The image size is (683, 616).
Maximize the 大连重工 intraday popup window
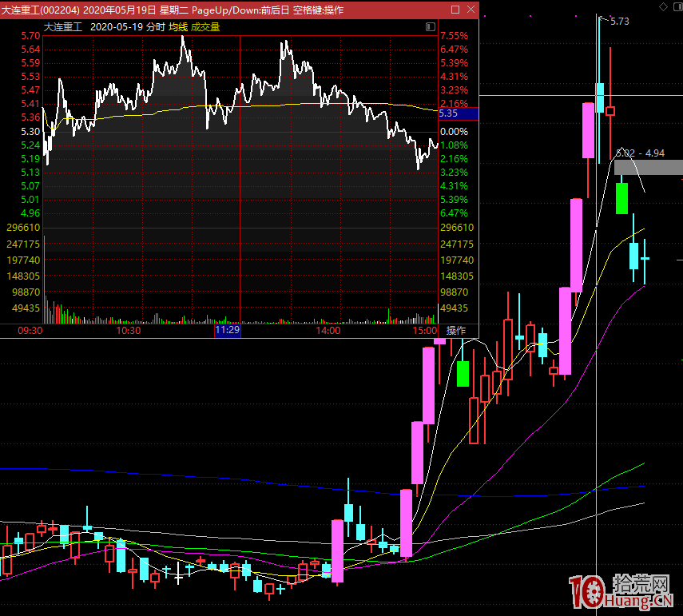point(455,10)
